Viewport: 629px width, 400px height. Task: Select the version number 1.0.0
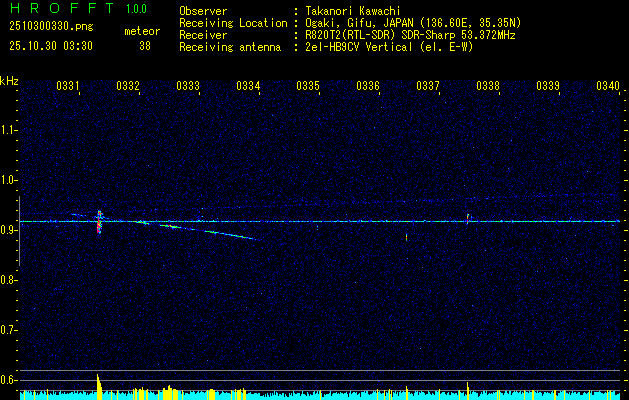point(136,9)
